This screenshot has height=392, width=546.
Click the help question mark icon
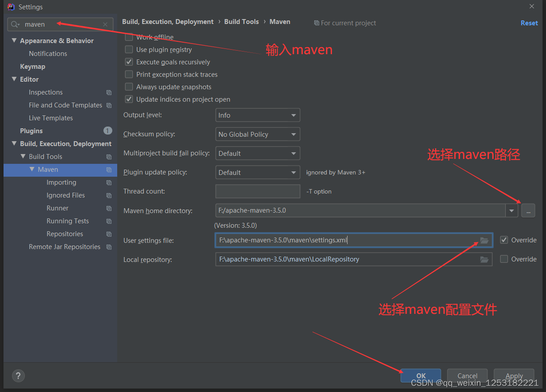coord(18,376)
